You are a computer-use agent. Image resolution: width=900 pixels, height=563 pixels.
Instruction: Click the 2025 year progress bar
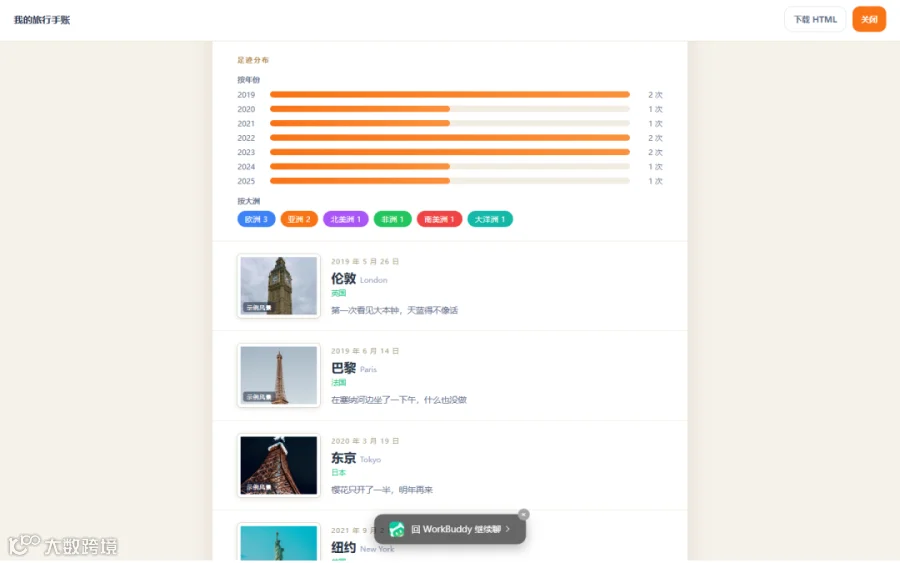[x=450, y=180]
